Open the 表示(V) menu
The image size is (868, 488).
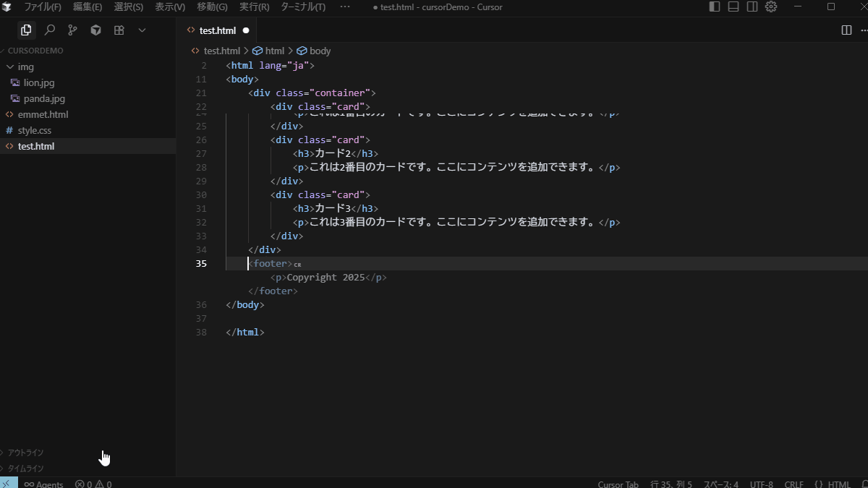[170, 7]
